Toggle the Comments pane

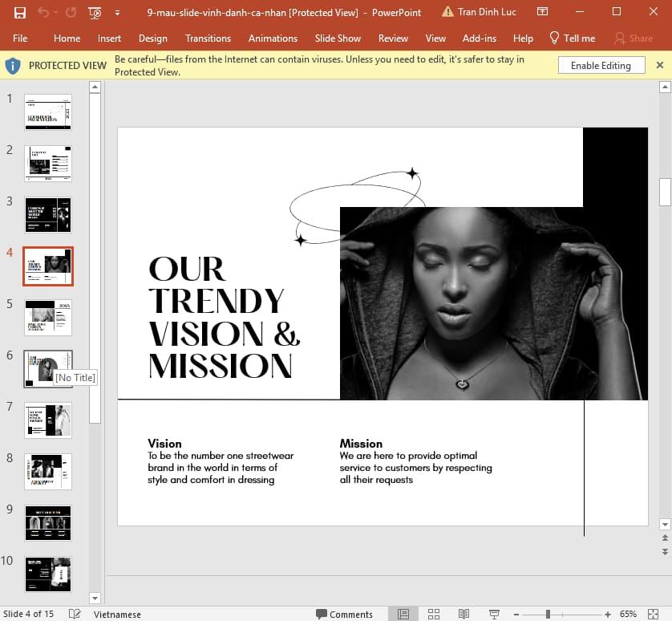[x=343, y=614]
